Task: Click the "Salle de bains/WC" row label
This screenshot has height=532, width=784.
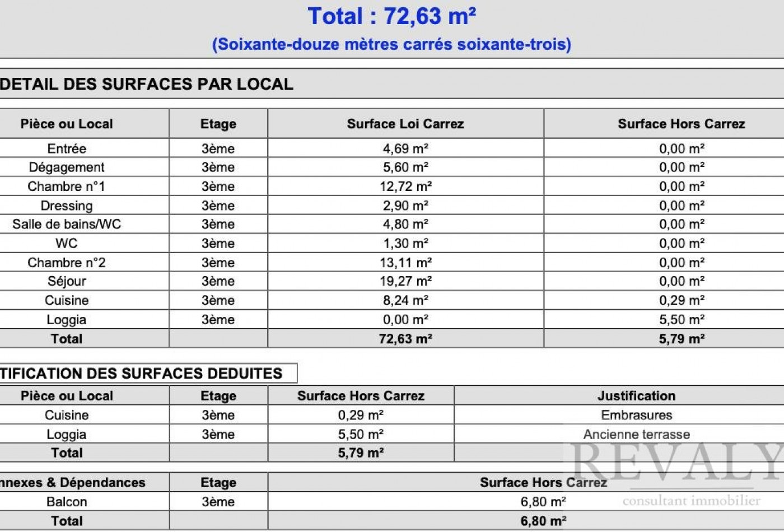Action: pyautogui.click(x=67, y=224)
